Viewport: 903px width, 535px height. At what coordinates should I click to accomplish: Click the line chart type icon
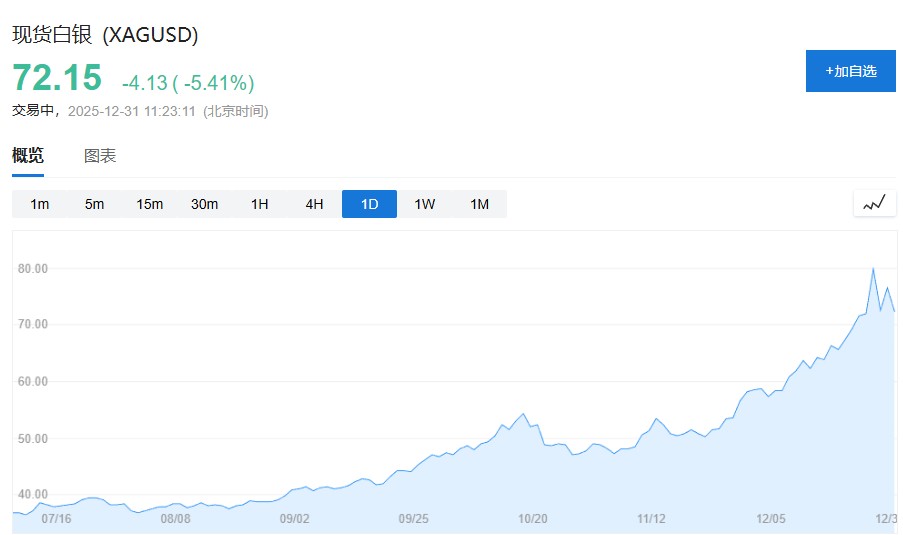874,203
